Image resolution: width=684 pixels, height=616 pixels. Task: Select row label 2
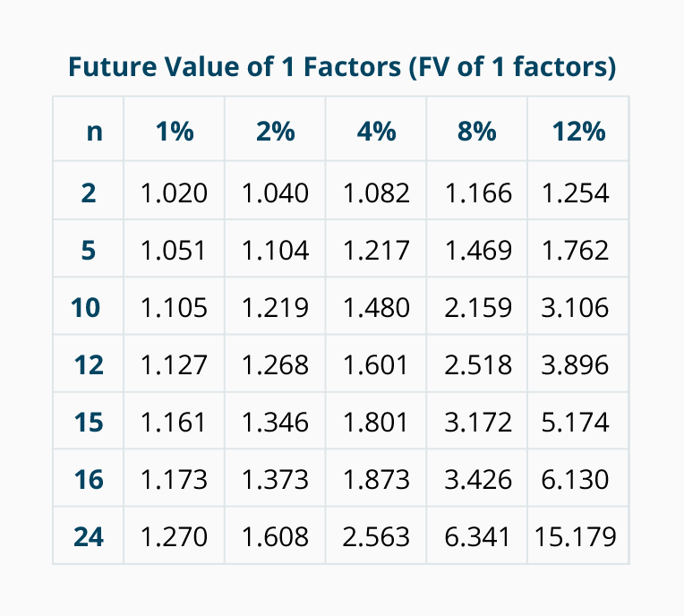88,192
